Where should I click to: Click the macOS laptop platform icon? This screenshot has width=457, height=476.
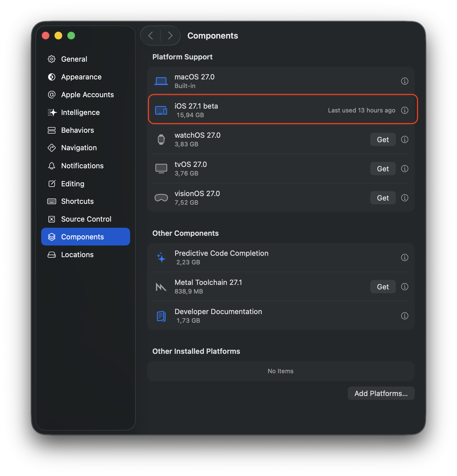tap(161, 81)
